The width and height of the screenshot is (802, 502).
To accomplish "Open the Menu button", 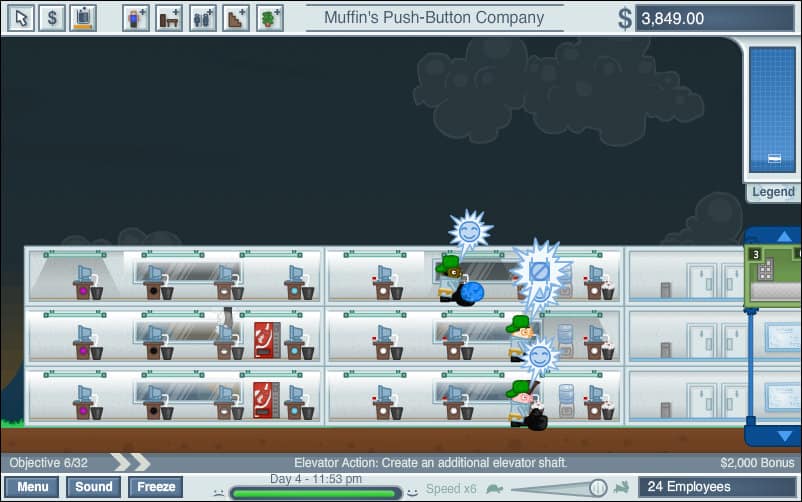I will tap(32, 487).
